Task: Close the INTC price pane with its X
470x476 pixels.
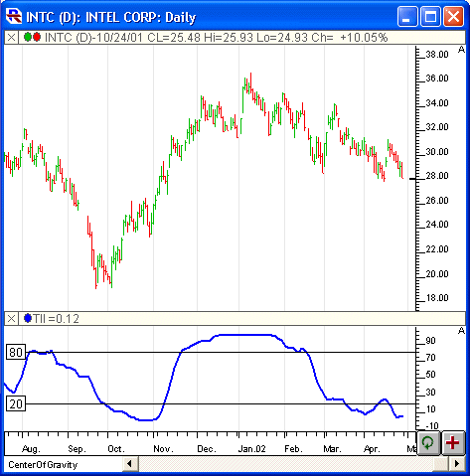Action: [x=11, y=38]
